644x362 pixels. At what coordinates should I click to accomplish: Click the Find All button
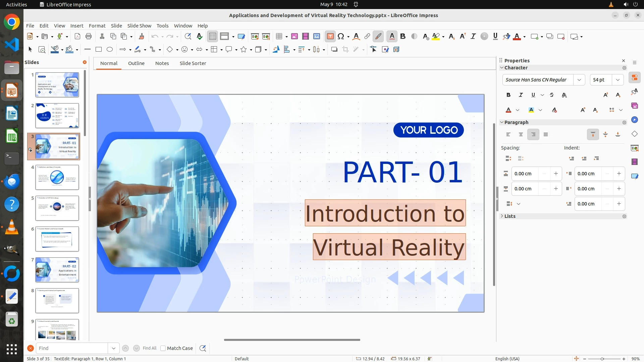coord(149,348)
